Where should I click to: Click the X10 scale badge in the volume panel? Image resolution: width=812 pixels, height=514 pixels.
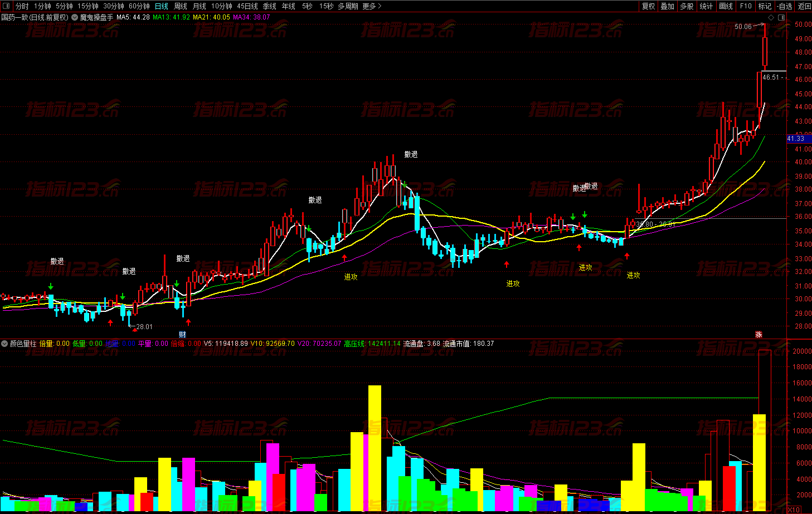coord(794,510)
